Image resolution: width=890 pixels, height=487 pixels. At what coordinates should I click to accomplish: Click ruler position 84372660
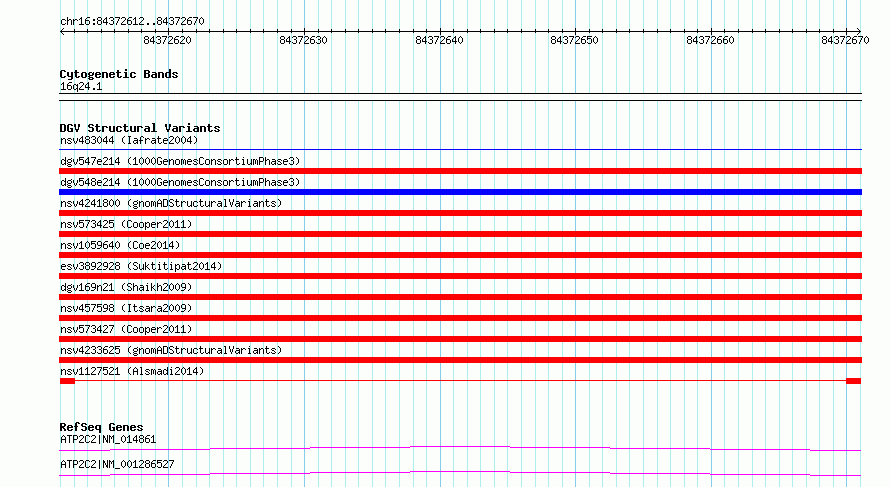tap(710, 40)
